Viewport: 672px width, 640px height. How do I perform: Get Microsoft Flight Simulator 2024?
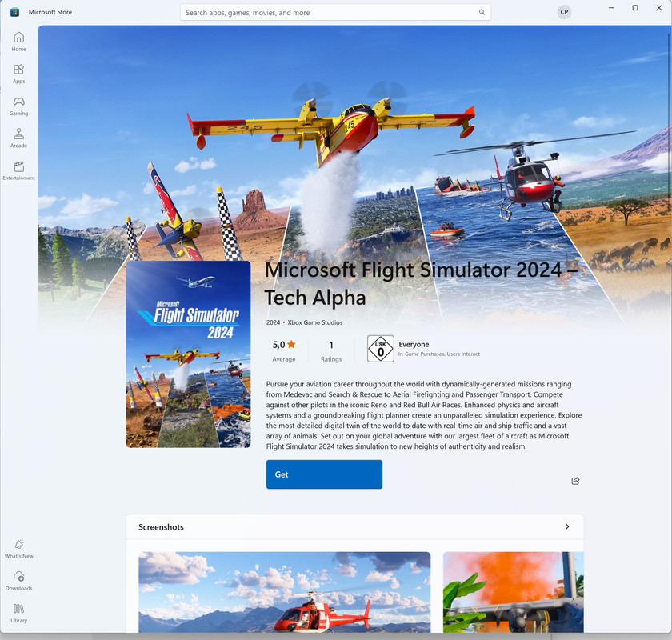point(324,474)
